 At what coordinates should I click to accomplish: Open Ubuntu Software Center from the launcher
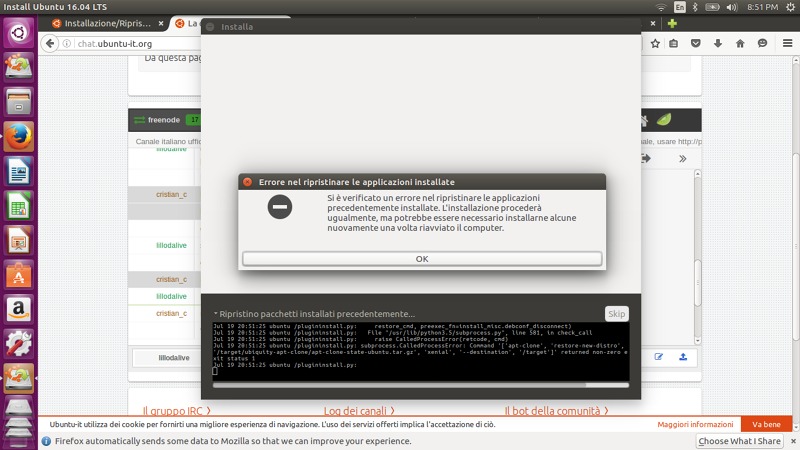[x=18, y=276]
